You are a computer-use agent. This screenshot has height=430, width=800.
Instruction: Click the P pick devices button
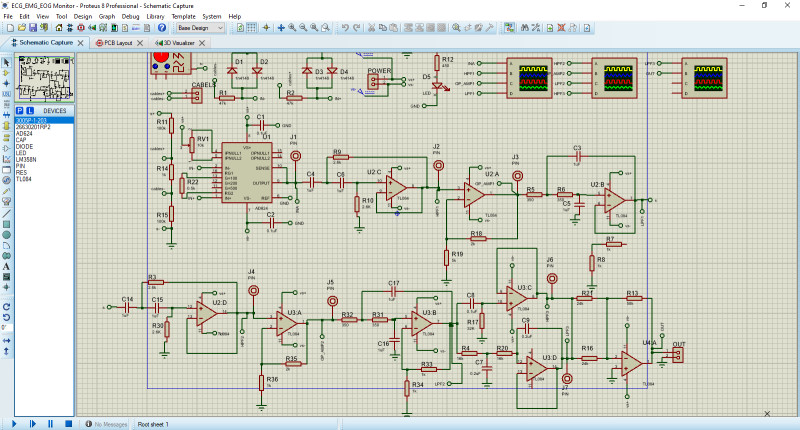click(22, 110)
